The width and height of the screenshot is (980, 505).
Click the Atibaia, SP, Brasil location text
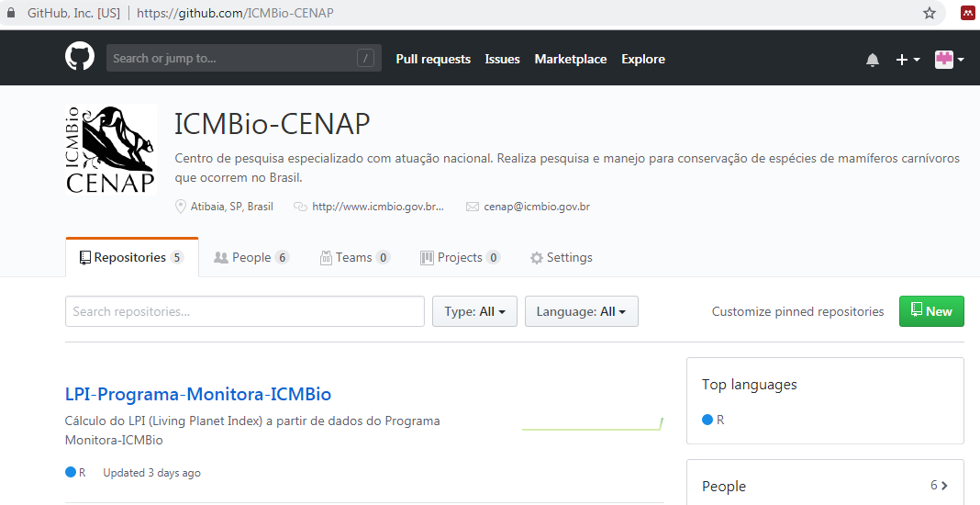tap(232, 207)
